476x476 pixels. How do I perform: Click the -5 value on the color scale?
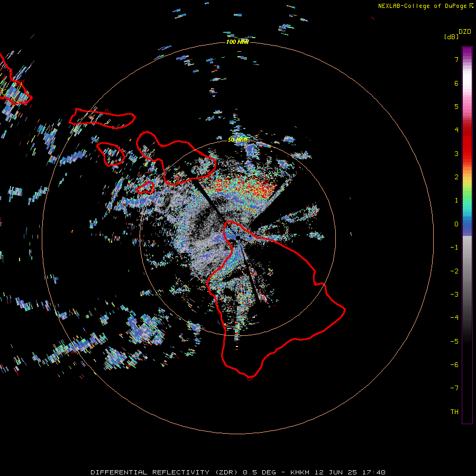click(454, 342)
